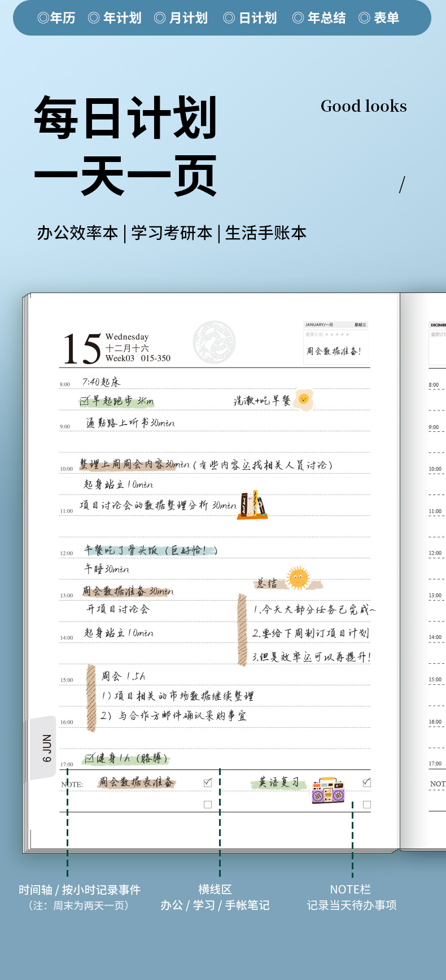Click the 周会数据准备! note card
Image resolution: width=446 pixels, height=980 pixels.
336,343
